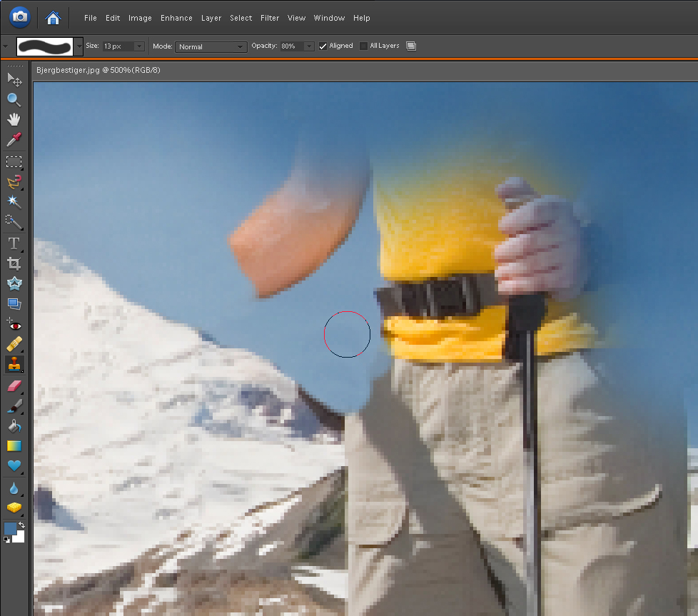Select the Zoom tool
698x616 pixels.
click(x=14, y=100)
